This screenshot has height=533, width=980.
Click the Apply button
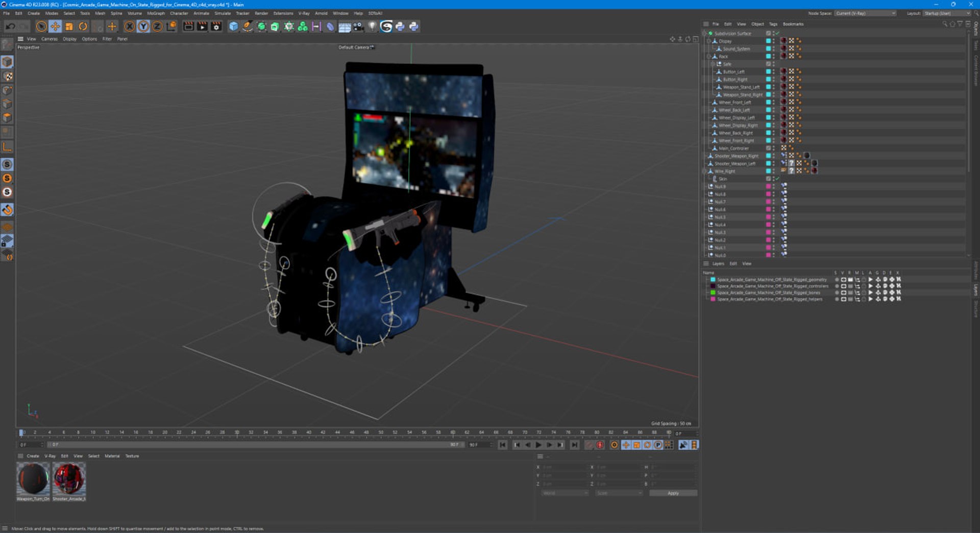(x=673, y=493)
